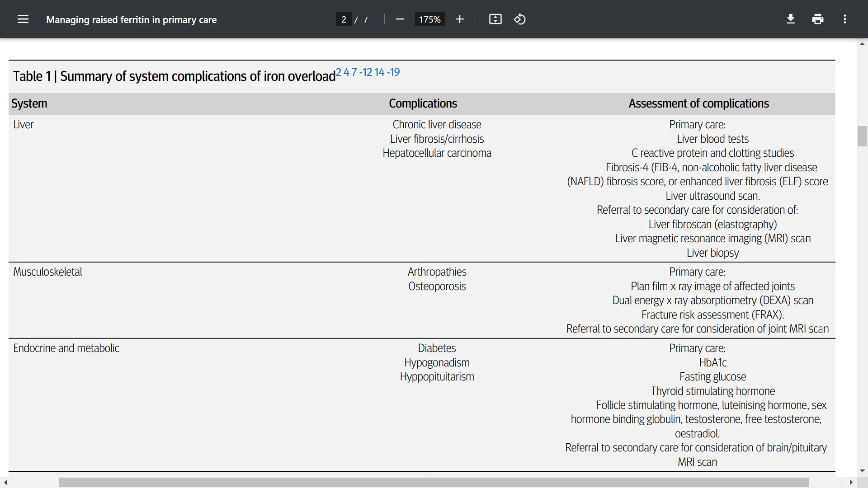This screenshot has width=868, height=488.
Task: Click the 'Musculoskeletal' system cell
Action: 48,272
